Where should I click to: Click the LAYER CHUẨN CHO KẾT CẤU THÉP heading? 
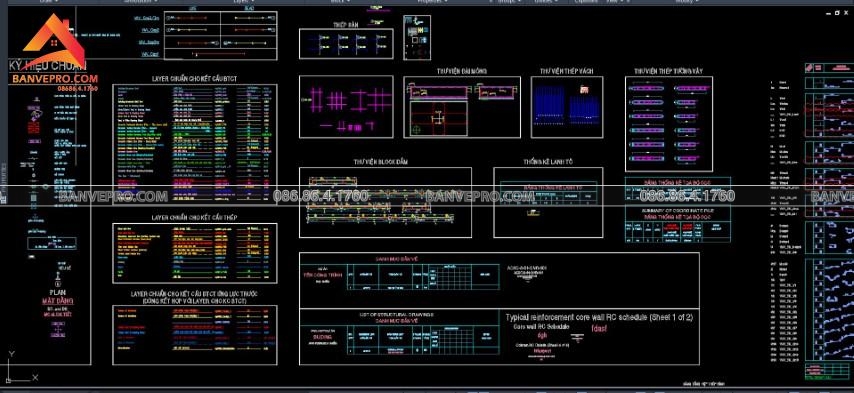[194, 218]
